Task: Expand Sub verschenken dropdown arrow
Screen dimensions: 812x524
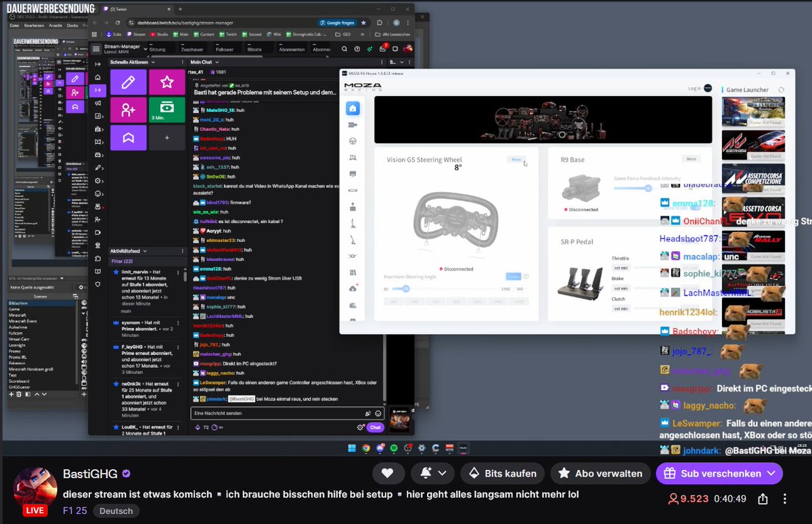Action: click(771, 473)
